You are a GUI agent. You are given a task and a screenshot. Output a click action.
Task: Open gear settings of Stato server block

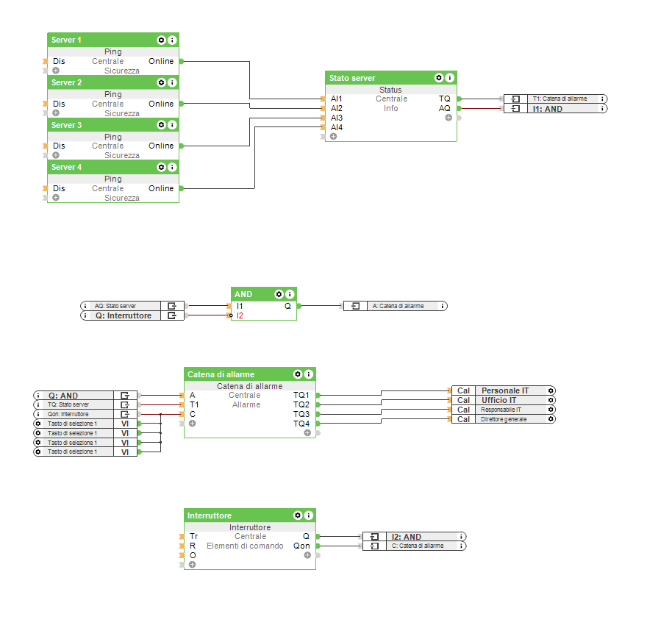pos(439,78)
